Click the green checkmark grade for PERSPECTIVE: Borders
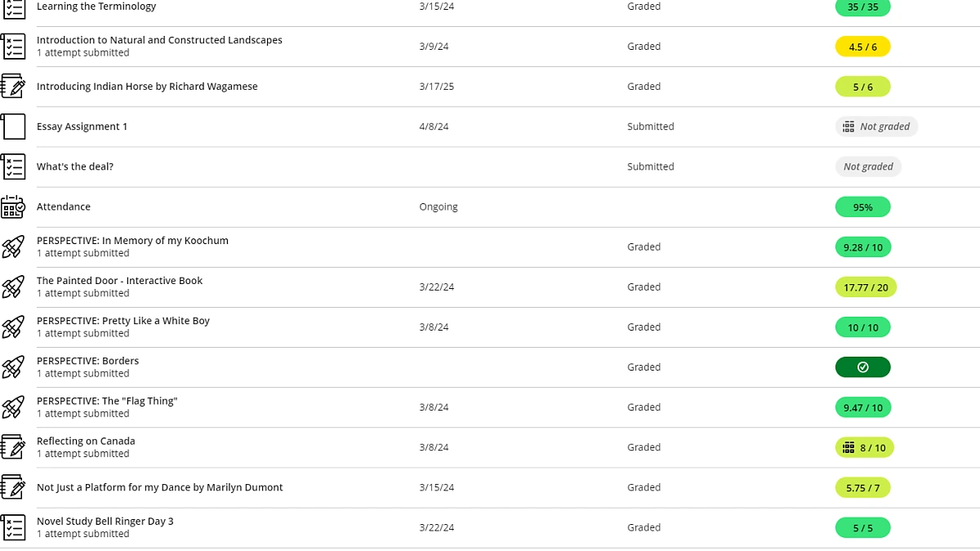Image resolution: width=980 pixels, height=551 pixels. click(862, 367)
